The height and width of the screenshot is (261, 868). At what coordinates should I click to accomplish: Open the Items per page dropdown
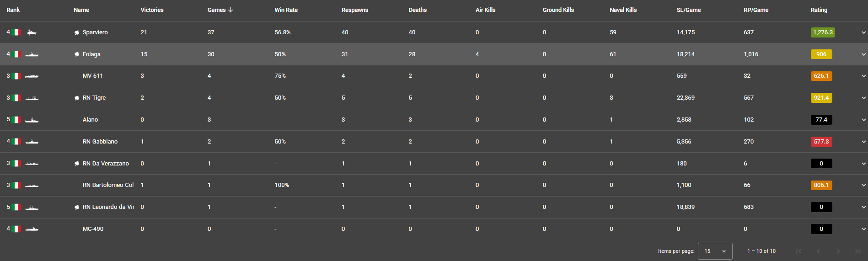(x=715, y=251)
